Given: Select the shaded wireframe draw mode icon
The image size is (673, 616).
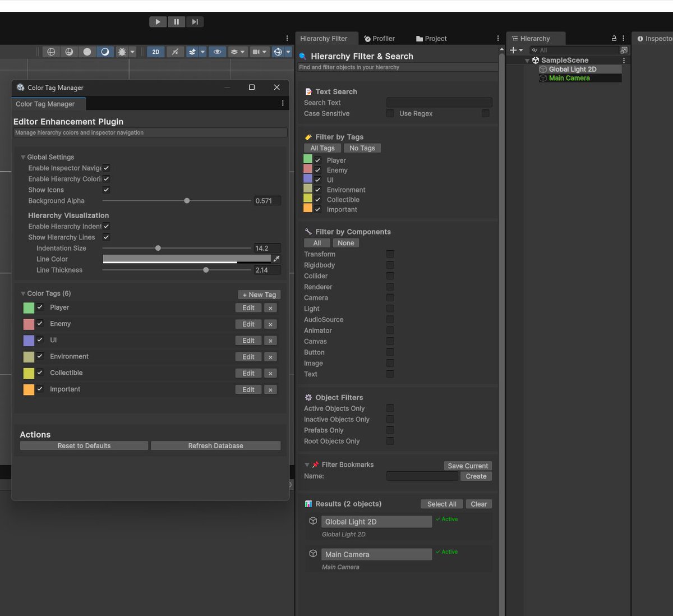Looking at the screenshot, I should (69, 52).
